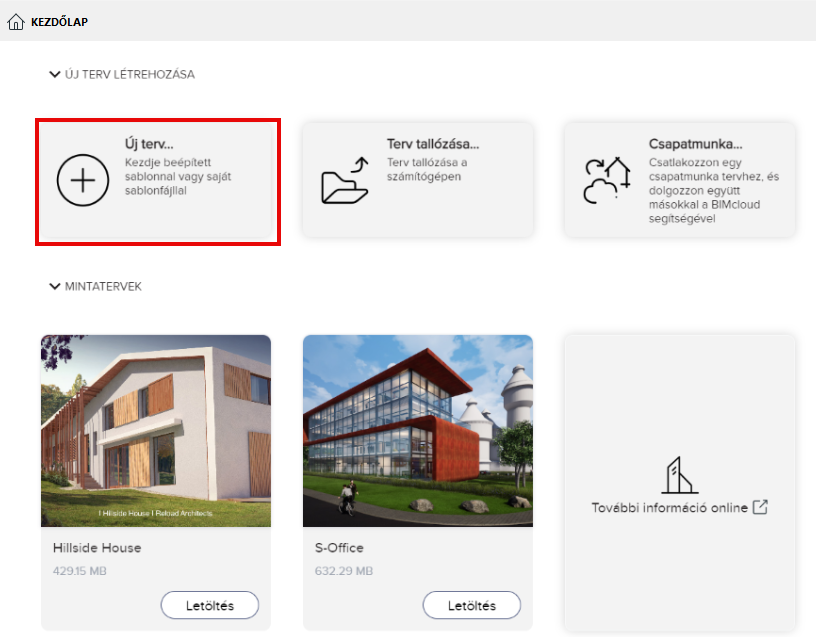Collapse the MINTATERVEK section chevron
The height and width of the screenshot is (637, 816).
[x=55, y=286]
